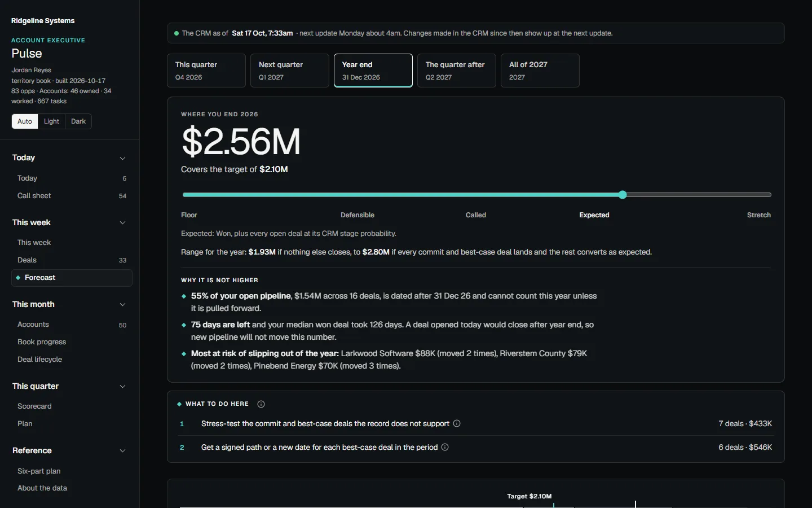Click 55% of your open pipeline text

click(241, 296)
